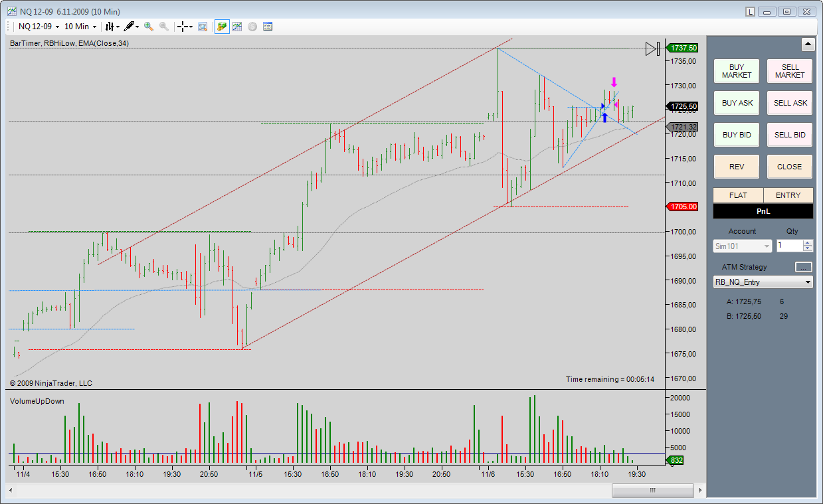The width and height of the screenshot is (823, 504).
Task: Toggle the chart trader icon
Action: click(x=222, y=27)
